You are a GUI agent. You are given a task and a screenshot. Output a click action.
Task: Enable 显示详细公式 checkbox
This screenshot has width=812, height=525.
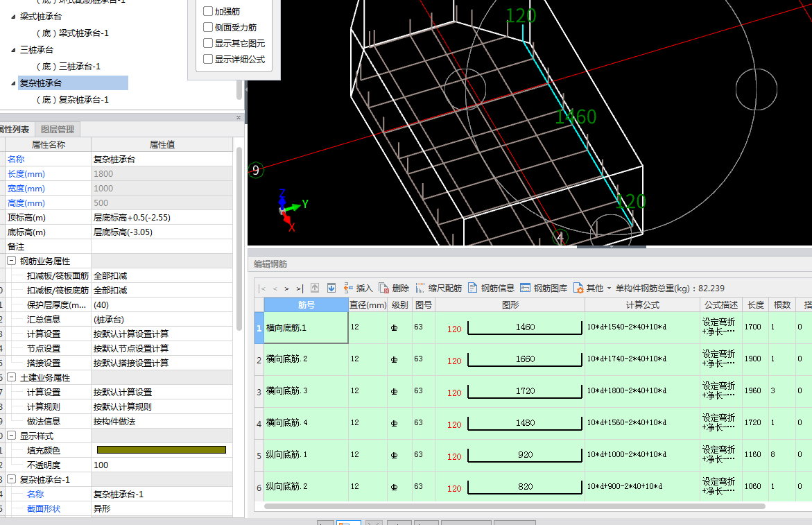pyautogui.click(x=208, y=59)
